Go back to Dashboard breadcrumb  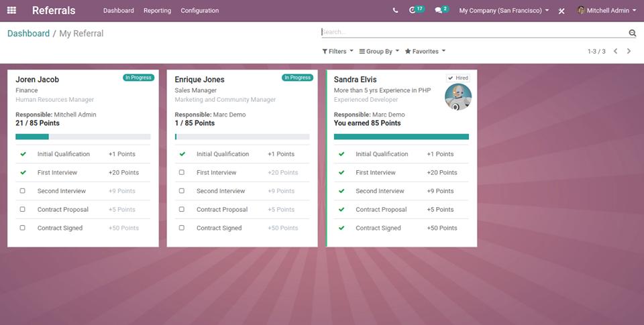[x=28, y=34]
